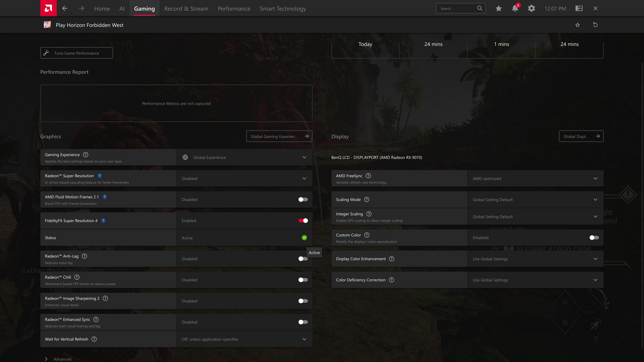Viewport: 644px width, 362px height.
Task: Click the 12:07 PM clock text
Action: point(555,8)
